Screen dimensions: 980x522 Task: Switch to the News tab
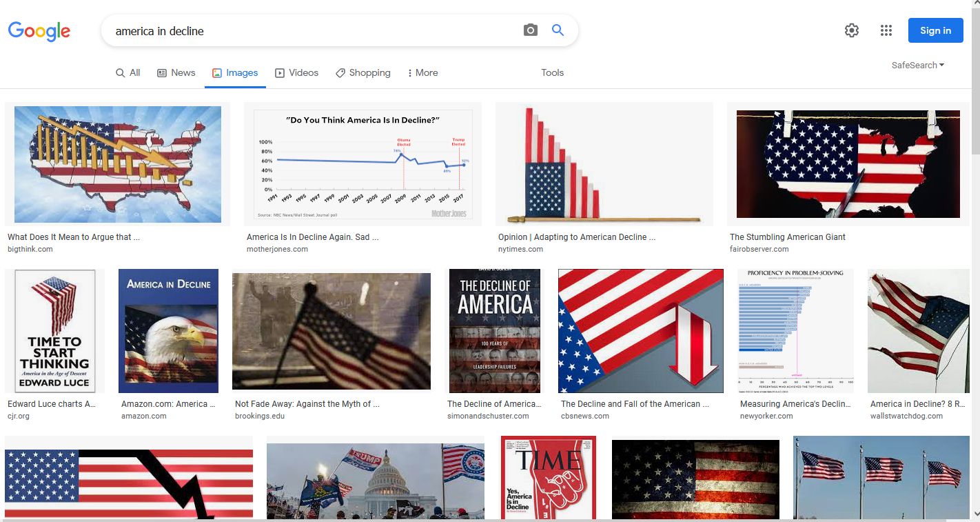click(176, 72)
